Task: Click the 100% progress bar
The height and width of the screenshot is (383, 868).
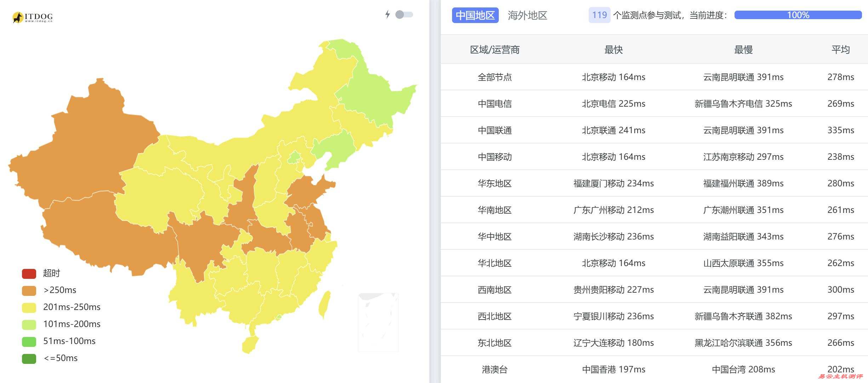Action: (x=798, y=15)
